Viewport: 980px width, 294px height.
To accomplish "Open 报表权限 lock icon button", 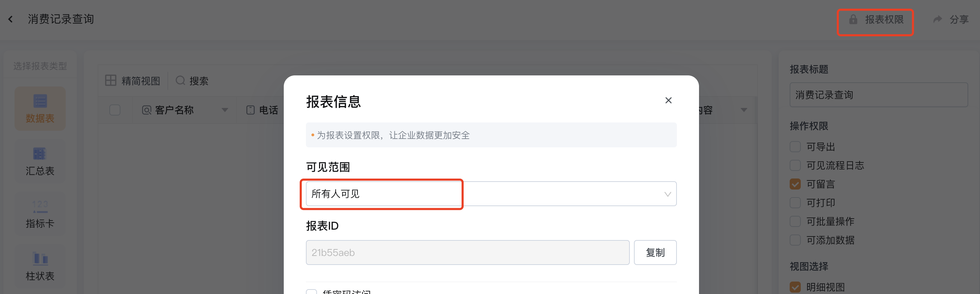I will (853, 19).
